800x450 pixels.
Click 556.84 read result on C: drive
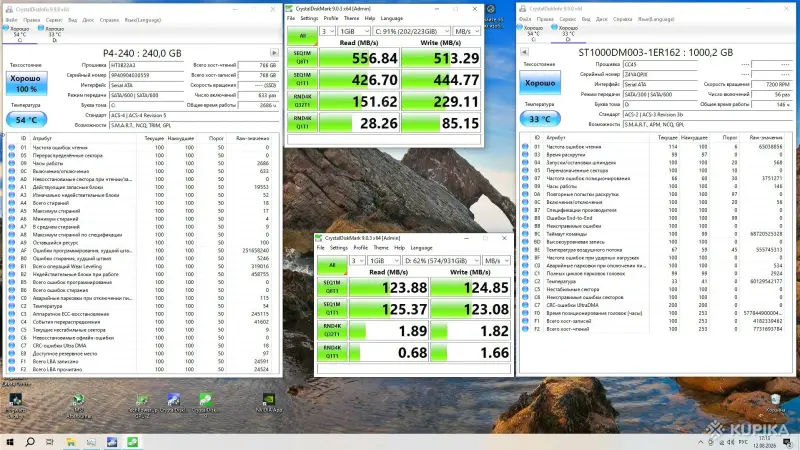click(359, 58)
